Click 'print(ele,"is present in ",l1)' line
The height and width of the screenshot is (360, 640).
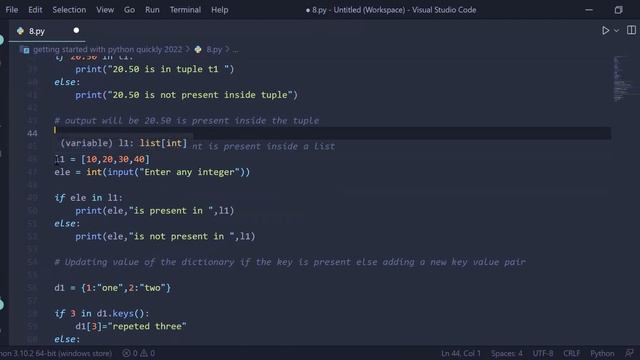[154, 211]
